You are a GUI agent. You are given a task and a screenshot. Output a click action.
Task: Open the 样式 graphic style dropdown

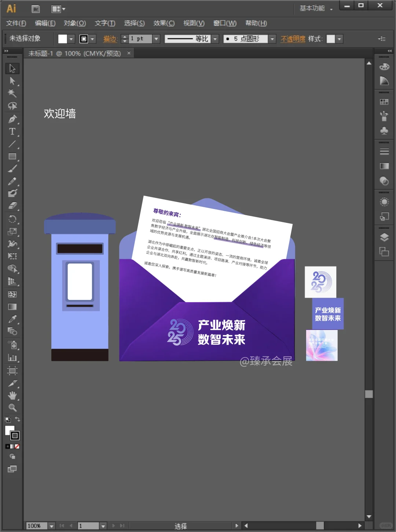click(340, 39)
